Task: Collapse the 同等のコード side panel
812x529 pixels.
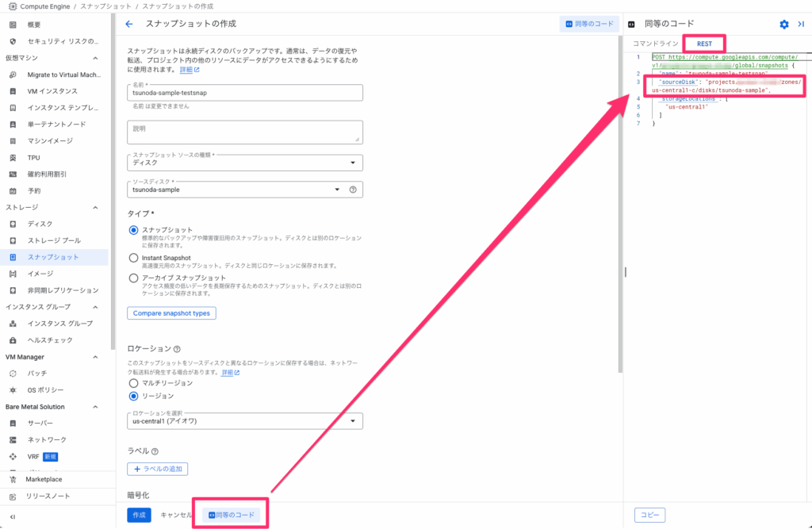Action: click(x=801, y=25)
